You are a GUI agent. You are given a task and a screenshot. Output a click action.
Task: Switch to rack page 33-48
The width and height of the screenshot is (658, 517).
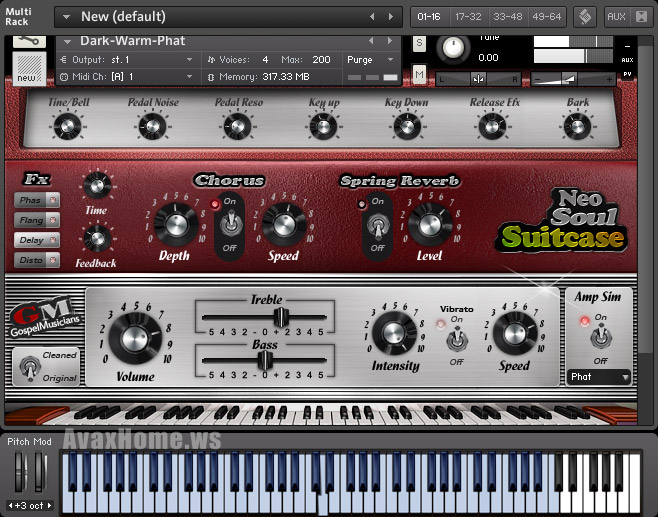(x=508, y=17)
